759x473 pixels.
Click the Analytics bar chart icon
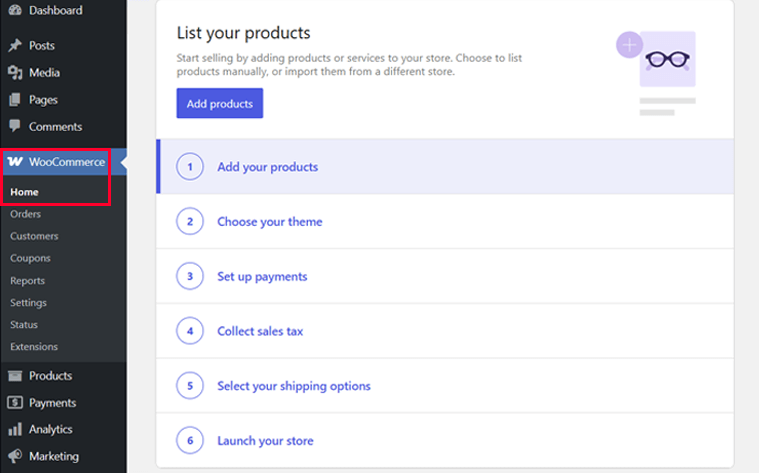coord(15,429)
